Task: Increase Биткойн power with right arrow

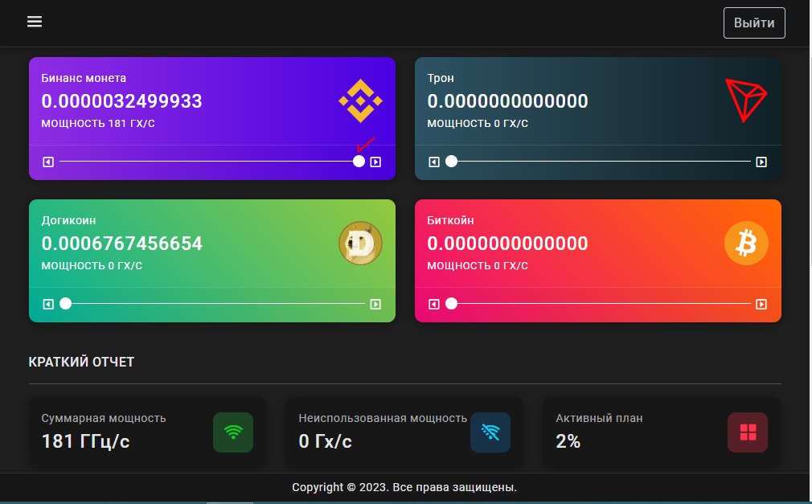Action: click(761, 304)
